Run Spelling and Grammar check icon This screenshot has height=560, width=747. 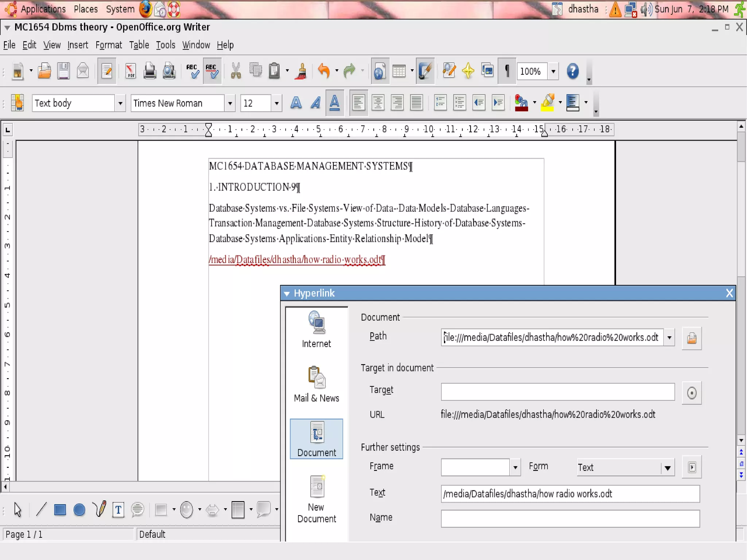192,71
